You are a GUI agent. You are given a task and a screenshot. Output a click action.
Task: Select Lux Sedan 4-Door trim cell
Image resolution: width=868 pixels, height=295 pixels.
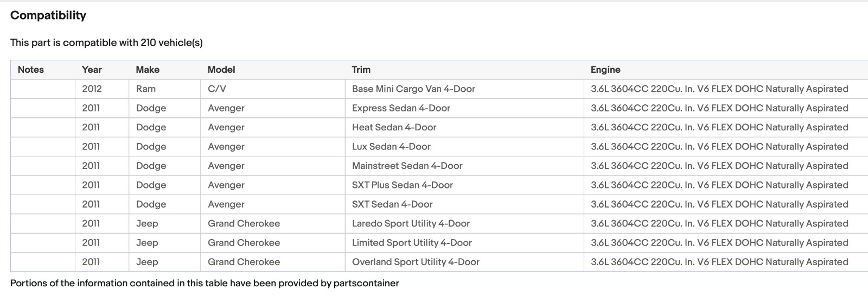coord(464,147)
